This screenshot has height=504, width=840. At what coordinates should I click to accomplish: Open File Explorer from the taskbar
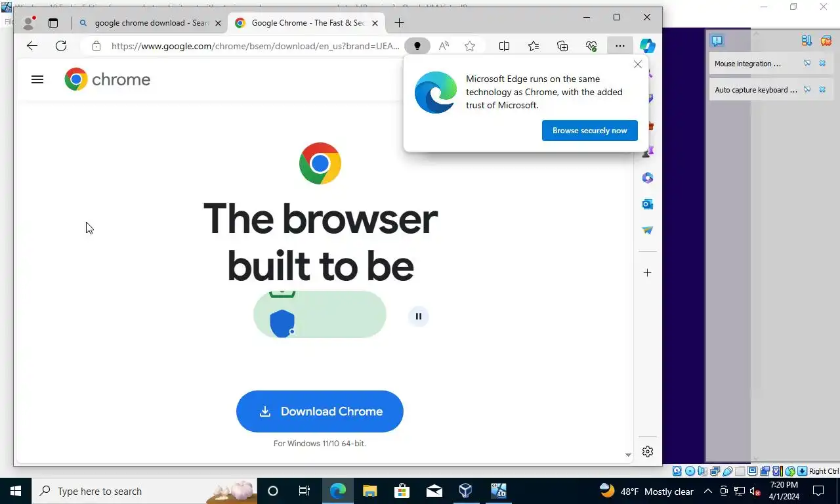(x=369, y=491)
